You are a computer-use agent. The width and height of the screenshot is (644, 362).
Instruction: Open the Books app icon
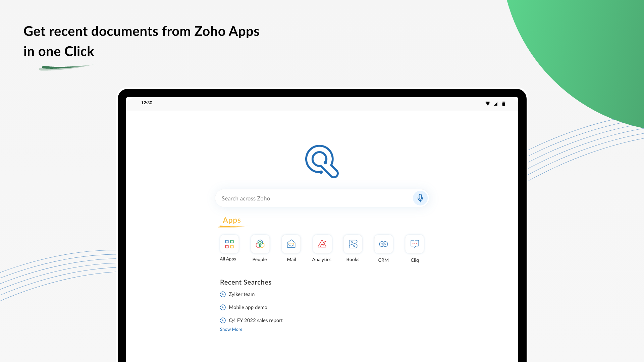click(x=353, y=244)
